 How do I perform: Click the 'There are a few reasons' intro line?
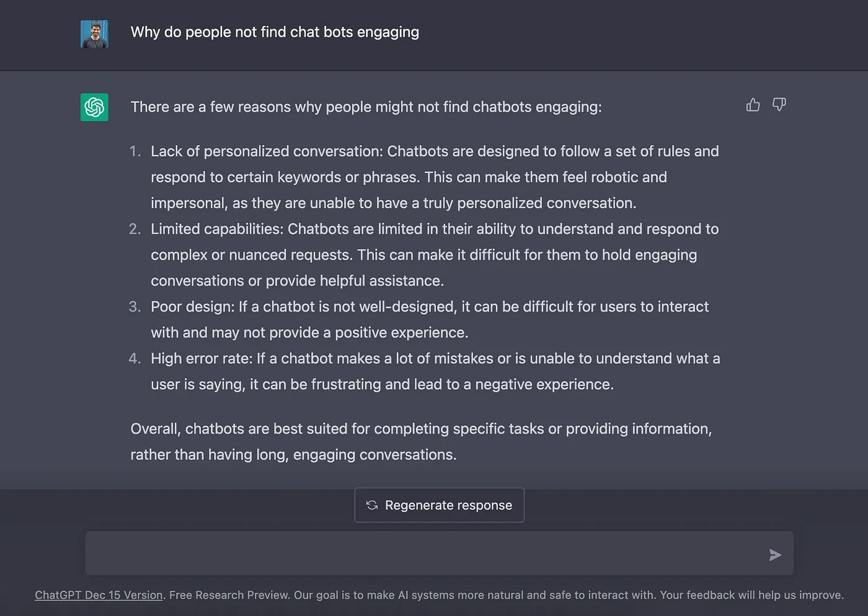[366, 107]
